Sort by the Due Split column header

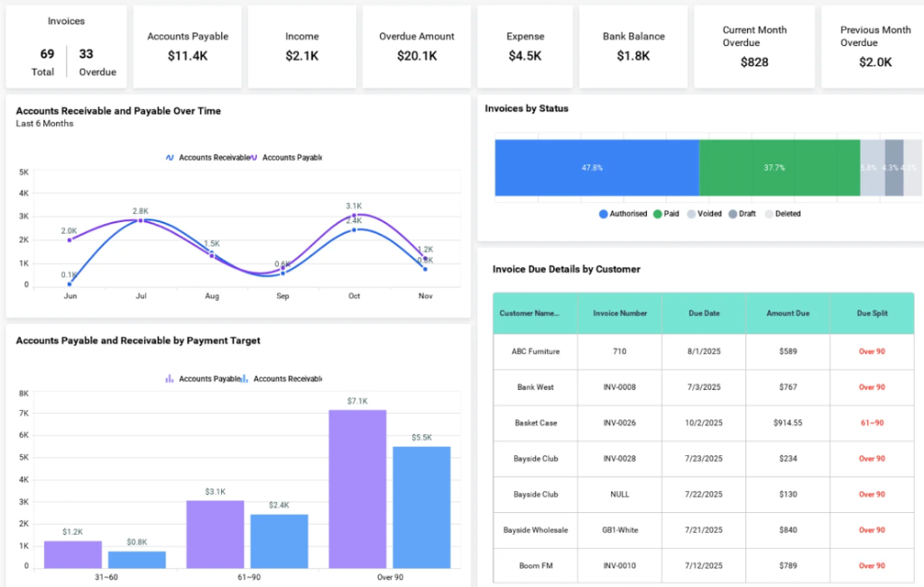(873, 313)
